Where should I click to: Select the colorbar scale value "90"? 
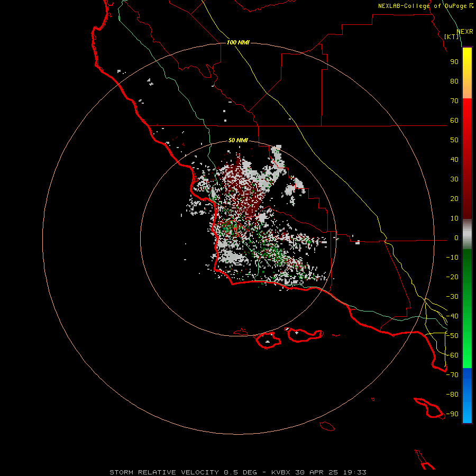(x=454, y=62)
